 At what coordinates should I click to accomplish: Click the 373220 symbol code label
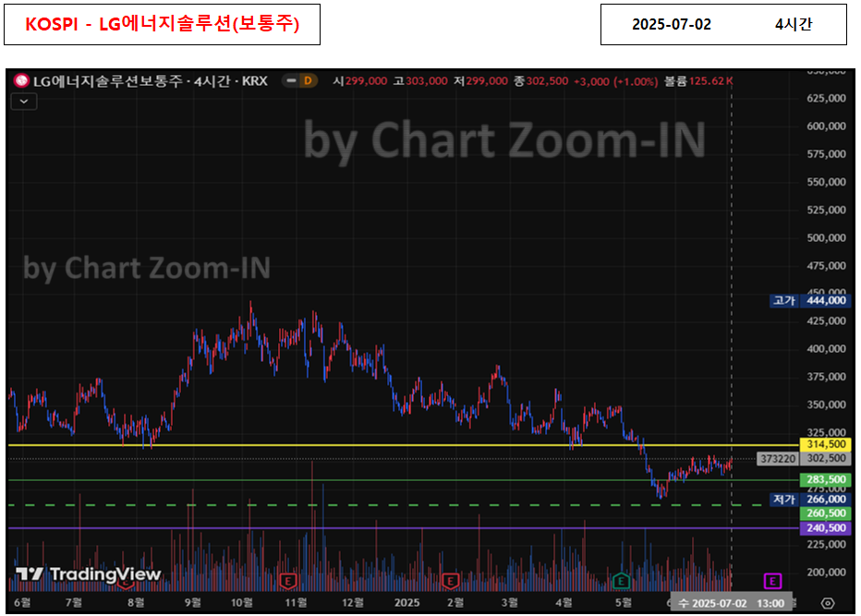778,458
